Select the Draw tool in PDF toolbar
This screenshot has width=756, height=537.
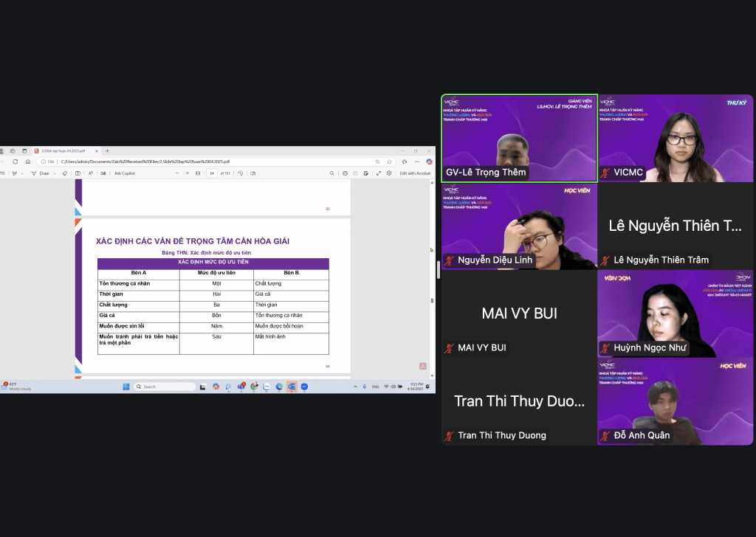click(x=43, y=173)
